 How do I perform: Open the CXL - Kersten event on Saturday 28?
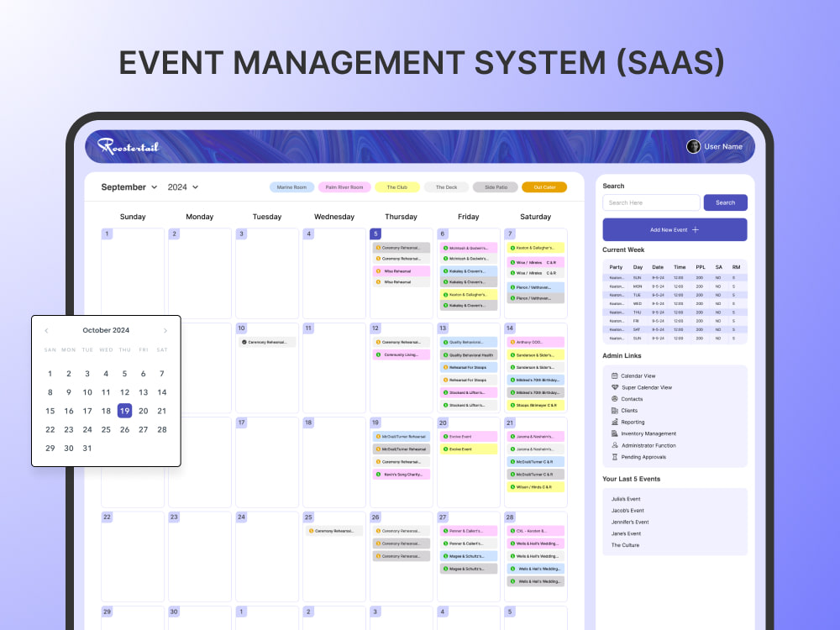click(x=536, y=531)
